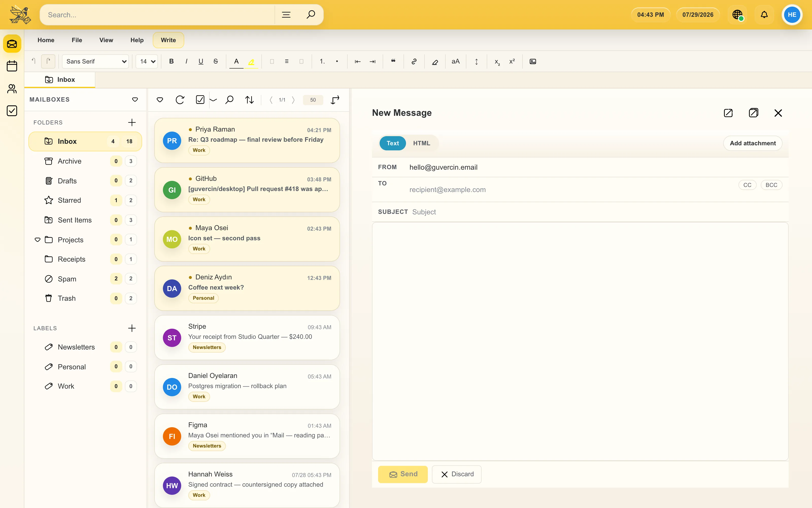This screenshot has width=812, height=508.
Task: Open the Sans Serif font dropdown
Action: click(95, 61)
